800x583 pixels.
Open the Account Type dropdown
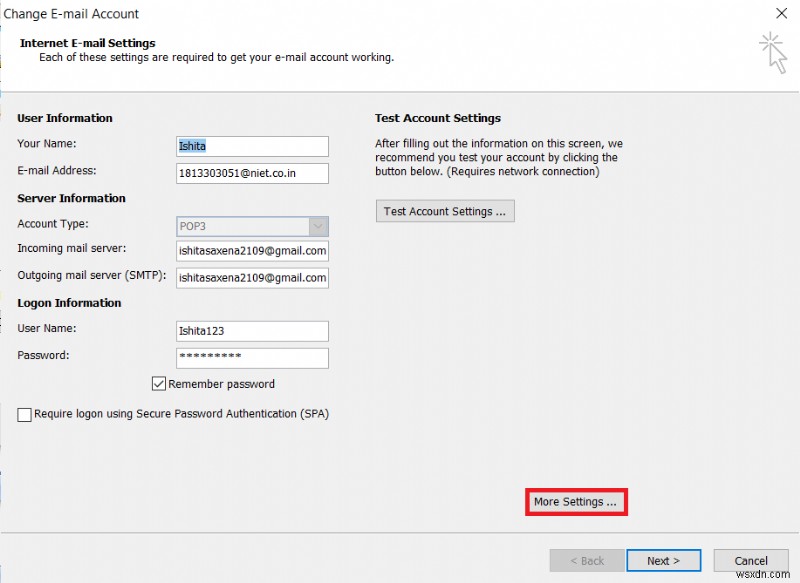click(320, 224)
